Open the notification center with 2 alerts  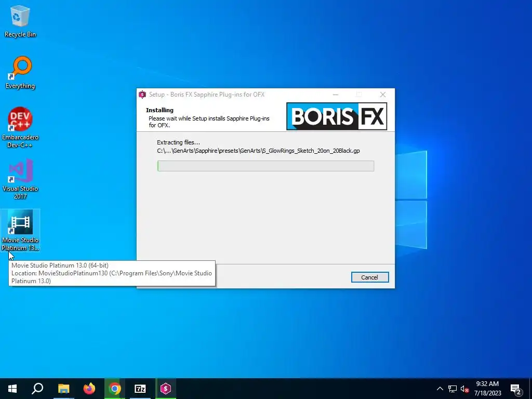pos(515,389)
